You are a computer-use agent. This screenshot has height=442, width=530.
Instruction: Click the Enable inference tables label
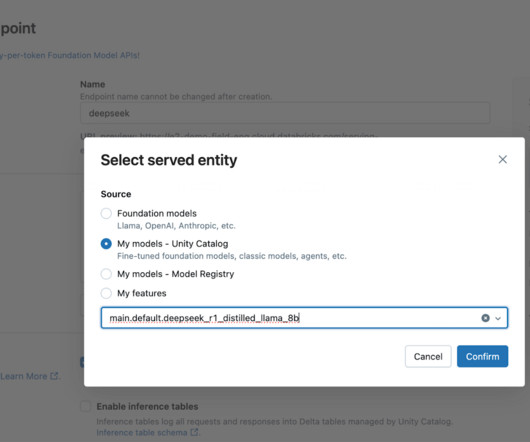147,406
